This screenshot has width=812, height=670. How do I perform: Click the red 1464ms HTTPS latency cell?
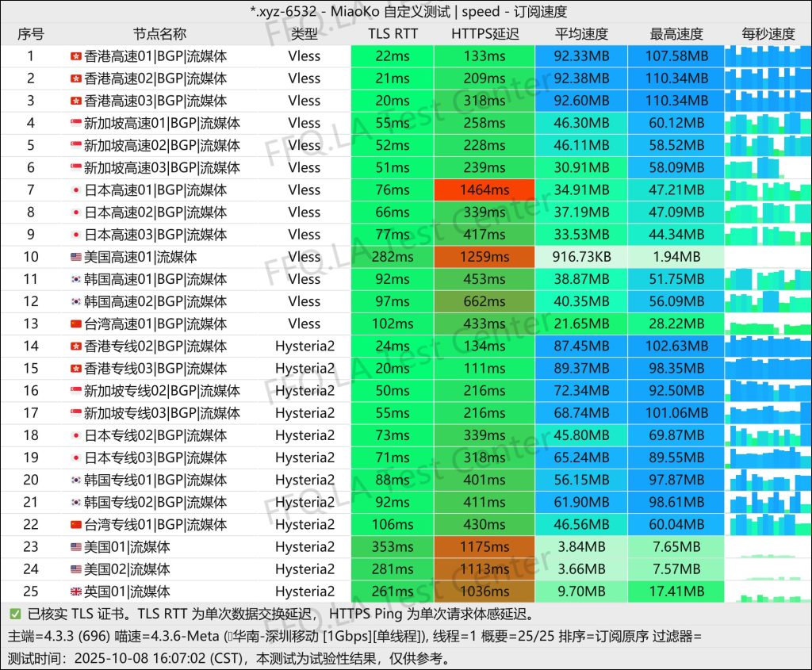click(x=485, y=190)
